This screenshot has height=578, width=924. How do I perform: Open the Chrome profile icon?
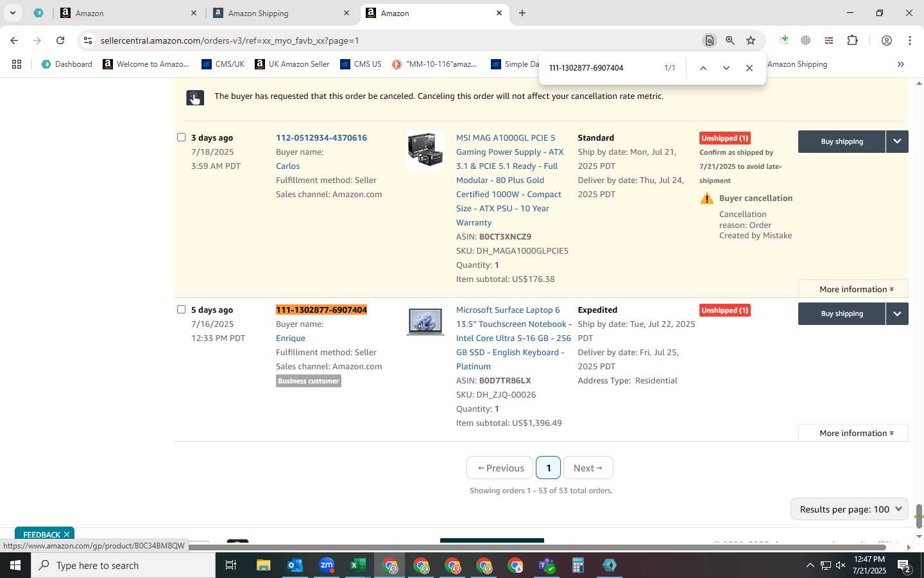(887, 40)
